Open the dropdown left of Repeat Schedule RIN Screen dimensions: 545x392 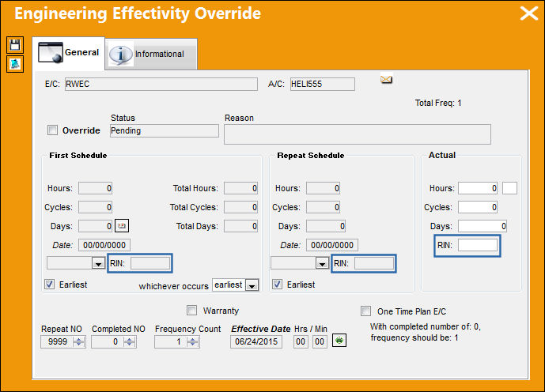tap(322, 263)
